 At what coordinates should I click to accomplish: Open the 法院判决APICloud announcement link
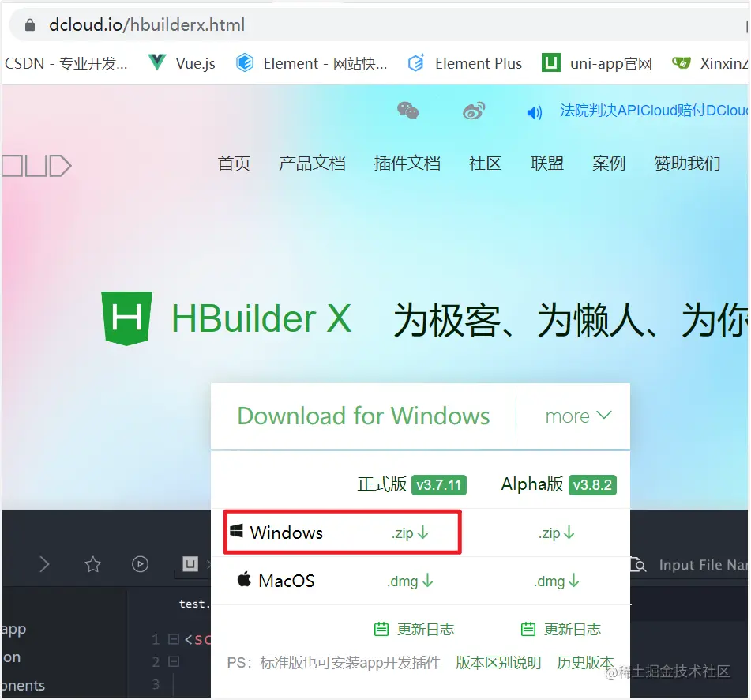coord(654,111)
